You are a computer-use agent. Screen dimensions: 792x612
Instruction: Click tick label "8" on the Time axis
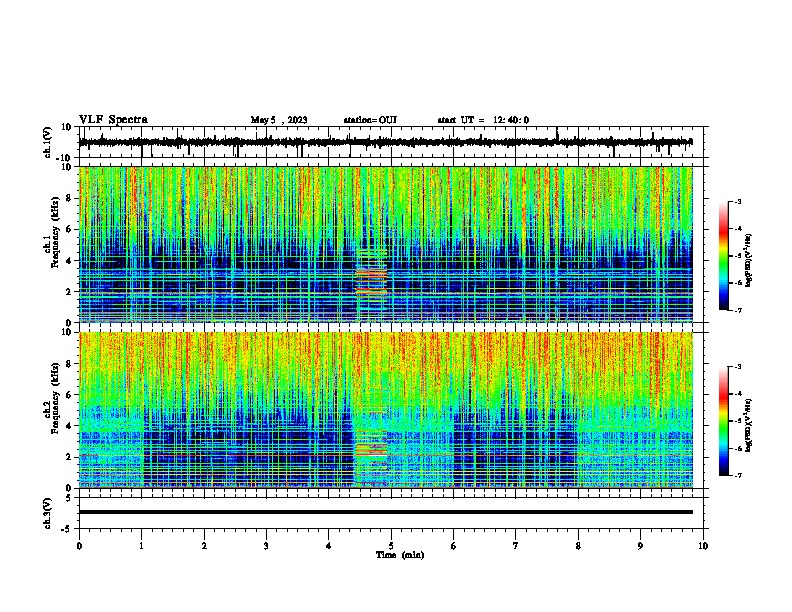tap(578, 546)
